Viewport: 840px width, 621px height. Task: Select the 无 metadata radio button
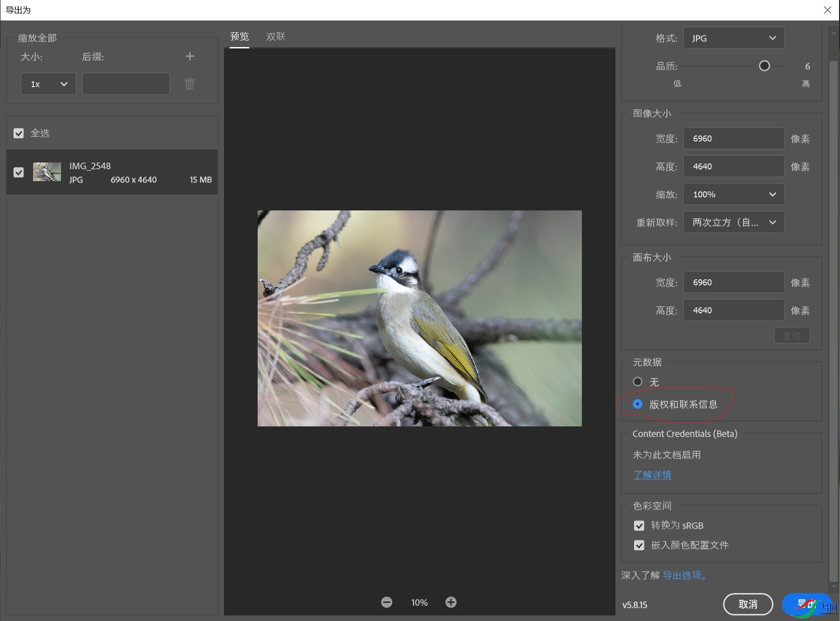click(637, 382)
